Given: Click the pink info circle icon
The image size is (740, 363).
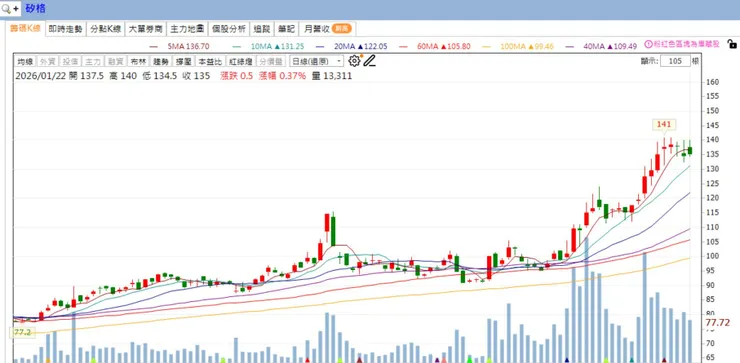Looking at the screenshot, I should (x=648, y=44).
